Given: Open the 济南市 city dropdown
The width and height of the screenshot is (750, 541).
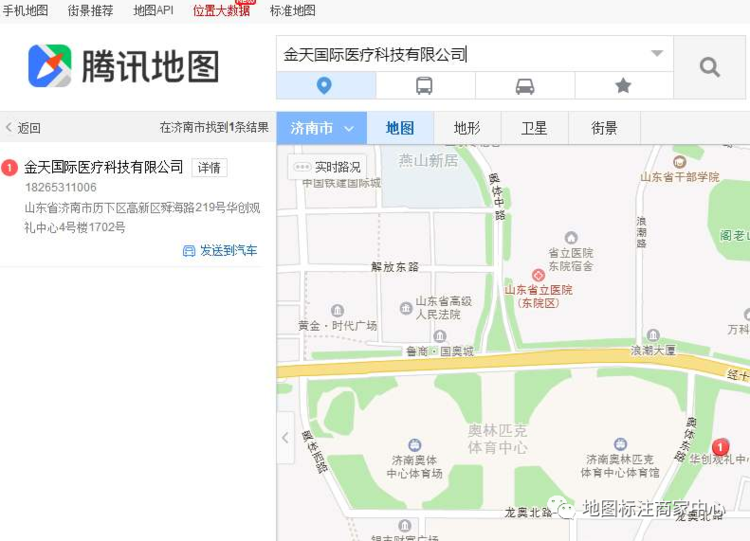Looking at the screenshot, I should [321, 128].
